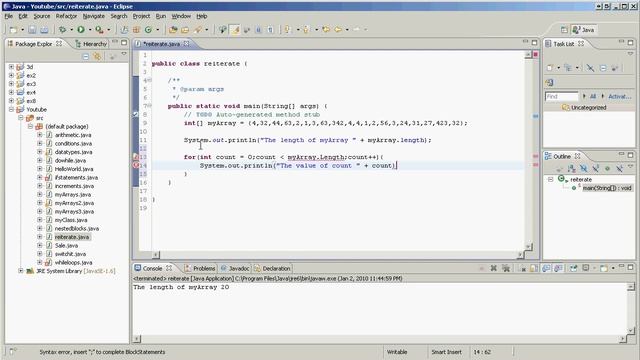This screenshot has width=640, height=360.
Task: Select the Uncategorized task category
Action: click(x=588, y=107)
